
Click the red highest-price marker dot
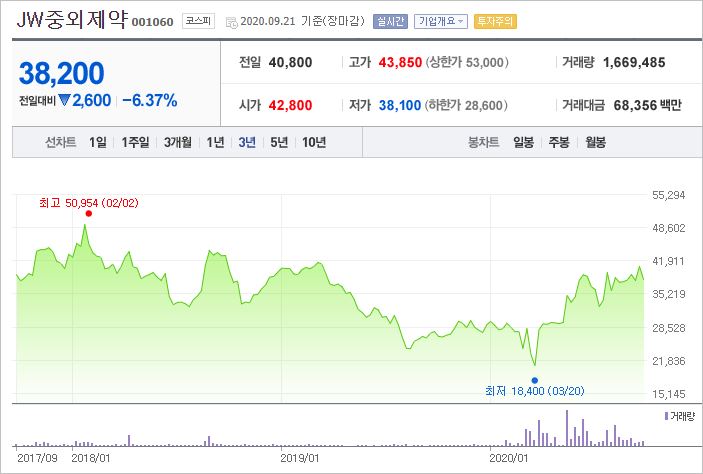(x=89, y=213)
